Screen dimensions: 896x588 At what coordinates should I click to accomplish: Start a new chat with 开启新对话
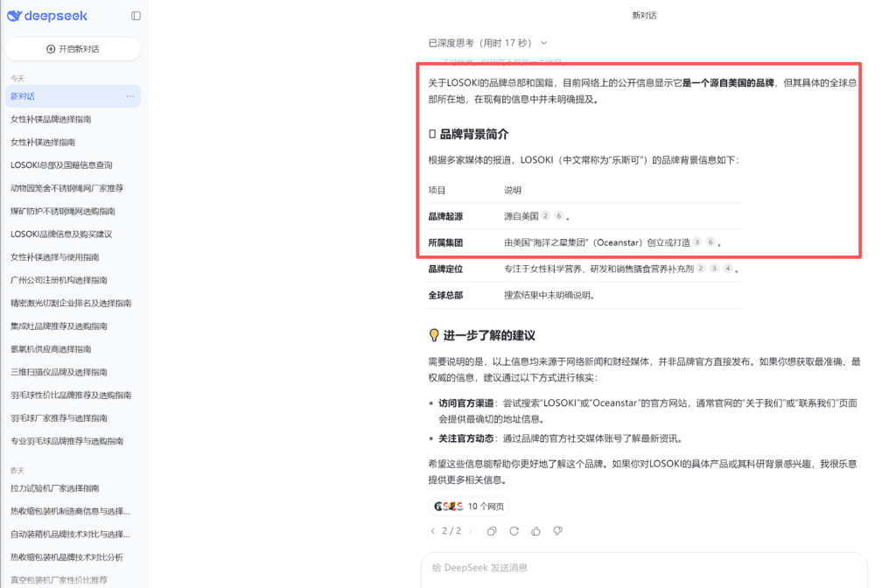(73, 48)
